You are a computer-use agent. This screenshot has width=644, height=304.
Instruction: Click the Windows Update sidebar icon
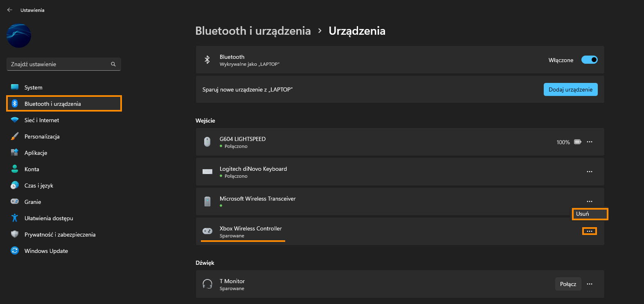[x=15, y=250]
